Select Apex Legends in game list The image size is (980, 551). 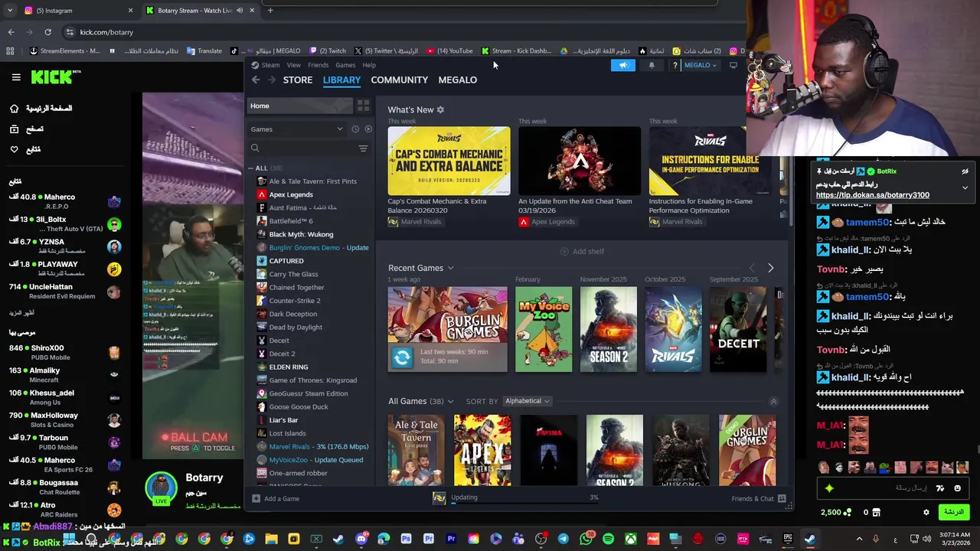coord(291,194)
